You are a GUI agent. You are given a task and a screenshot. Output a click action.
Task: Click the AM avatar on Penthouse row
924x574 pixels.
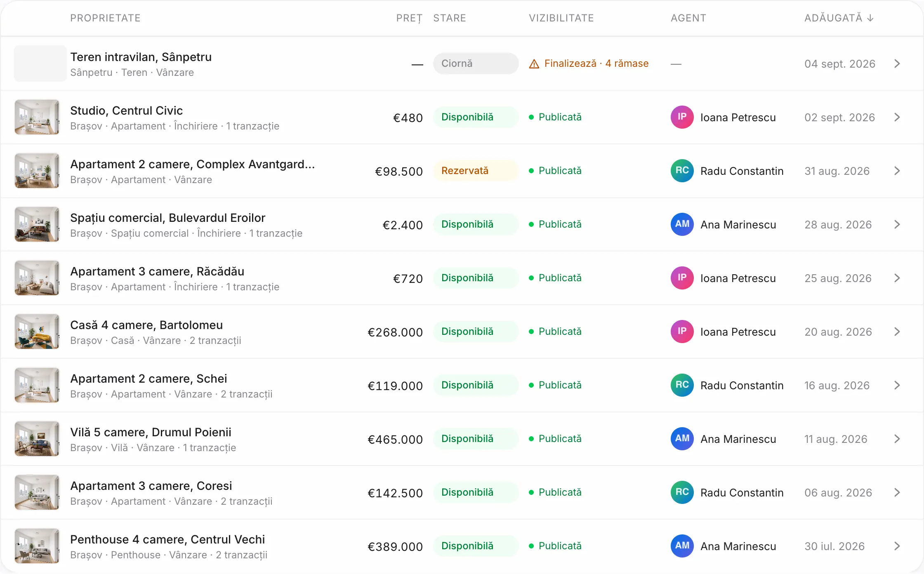click(682, 546)
